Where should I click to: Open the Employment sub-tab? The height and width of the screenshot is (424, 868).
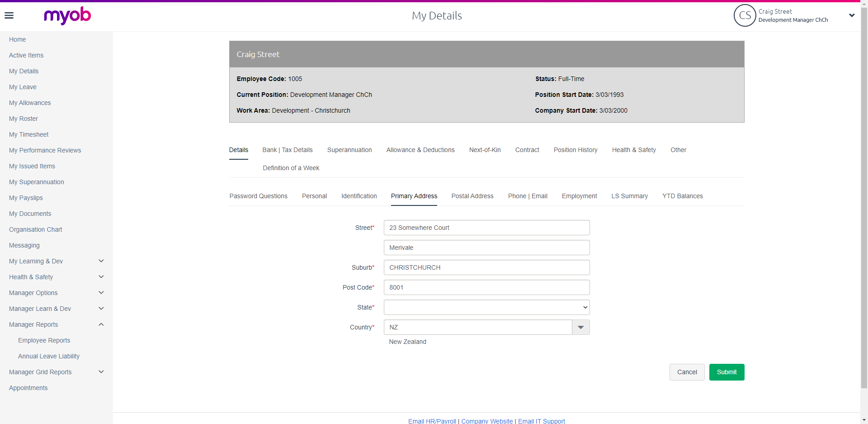click(x=579, y=196)
